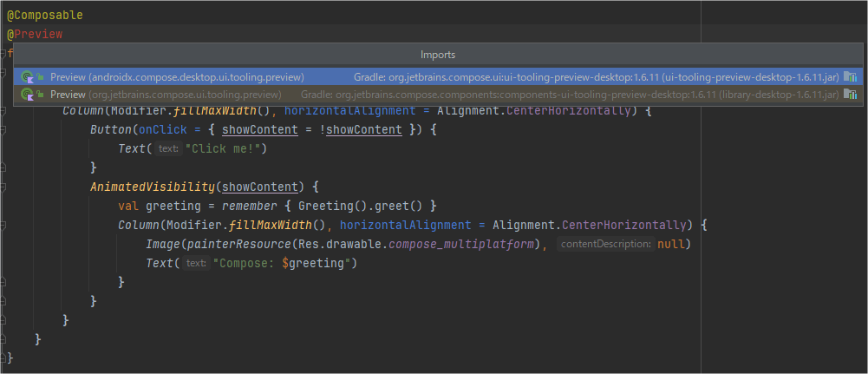868x374 pixels.
Task: Collapse fold marker beside AnimatedVisibility line
Action: pyautogui.click(x=3, y=187)
